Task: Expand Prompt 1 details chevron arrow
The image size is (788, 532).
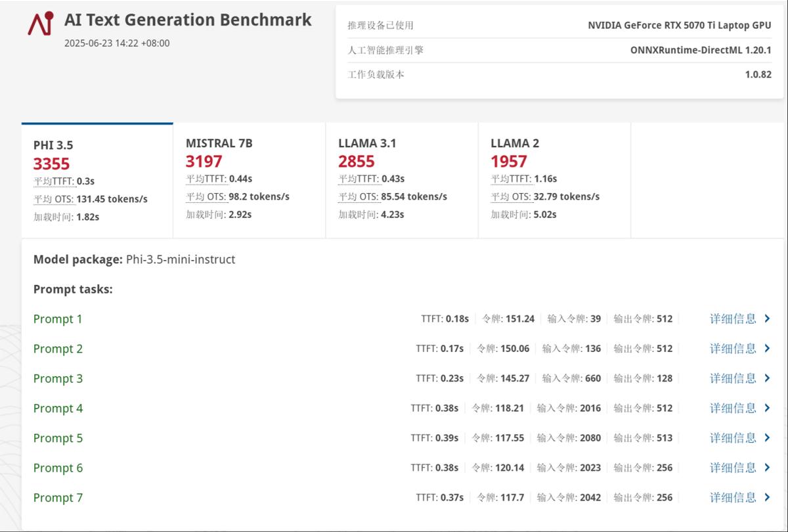Action: point(767,319)
